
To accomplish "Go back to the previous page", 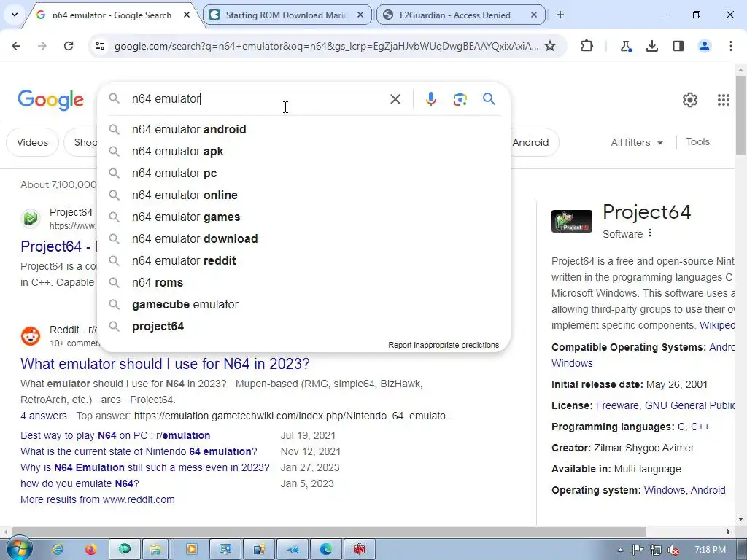I will (x=16, y=46).
